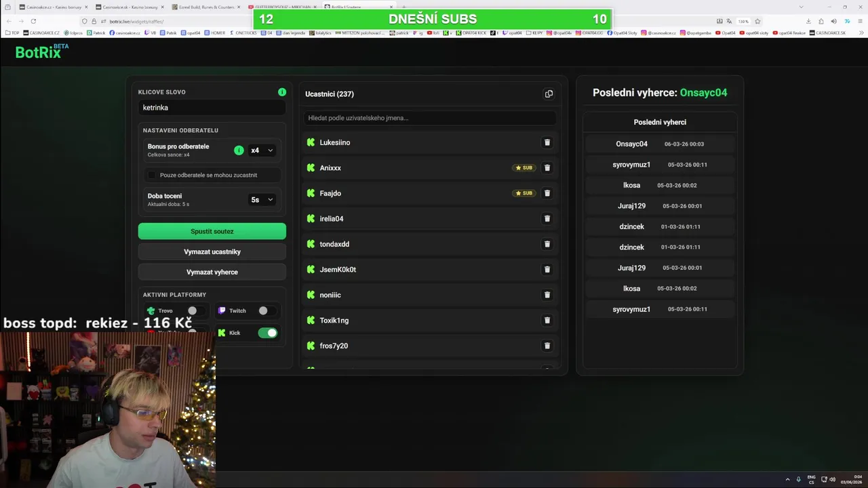Select the Onsayc04 winner entry
This screenshot has width=868, height=488.
coord(659,144)
